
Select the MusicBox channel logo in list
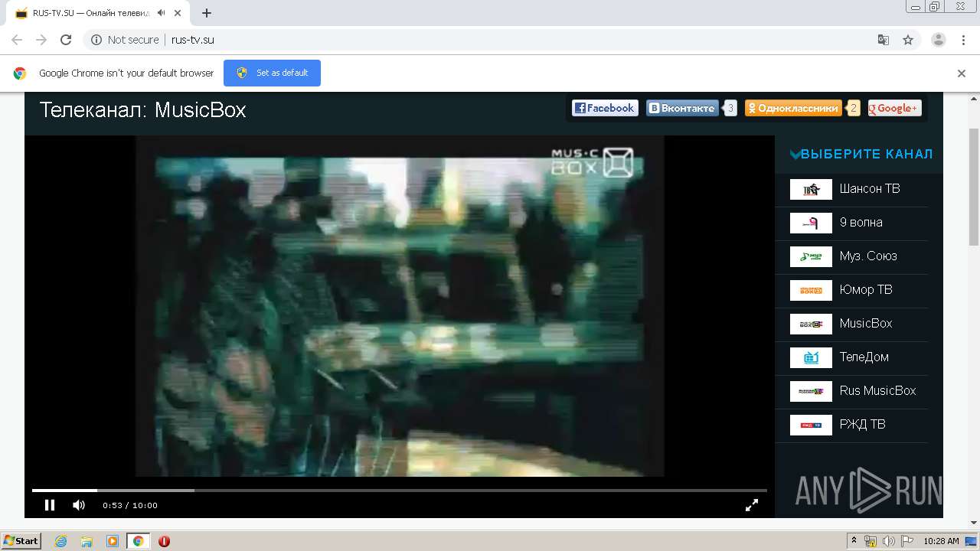(x=811, y=324)
